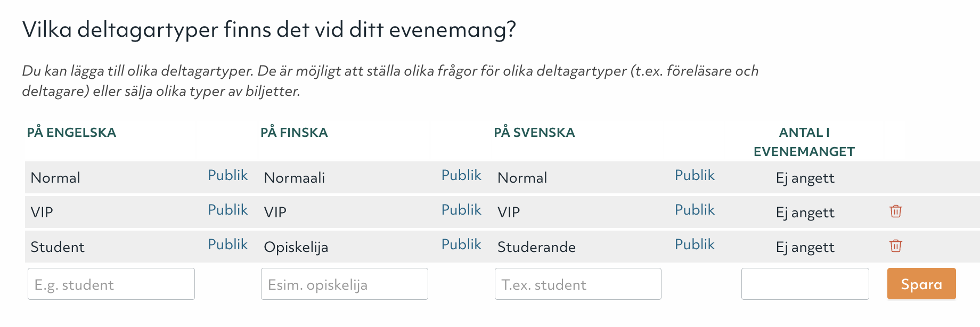Delete the VIP attendee type row
980x327 pixels.
coord(895,211)
